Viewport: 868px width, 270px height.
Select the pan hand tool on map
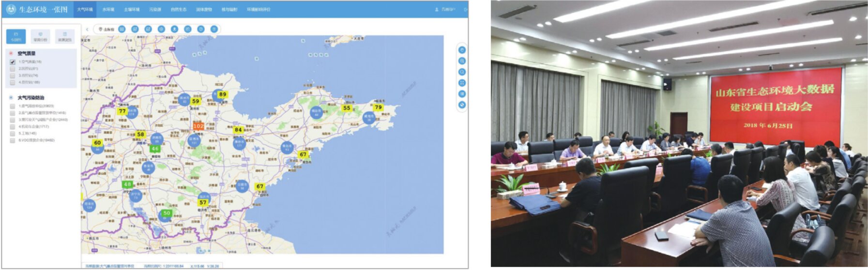462,50
